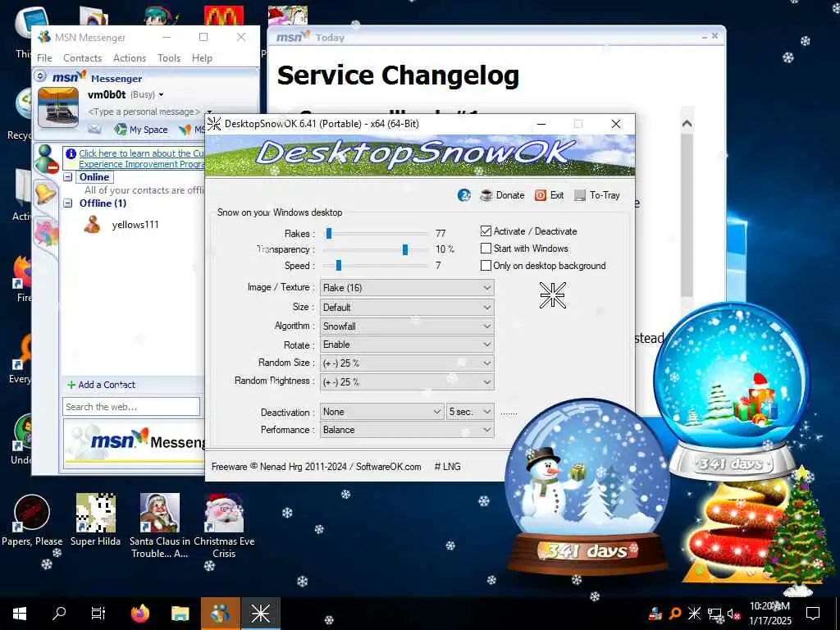Click the Search the web field
Screen dimensions: 840x630
131,407
